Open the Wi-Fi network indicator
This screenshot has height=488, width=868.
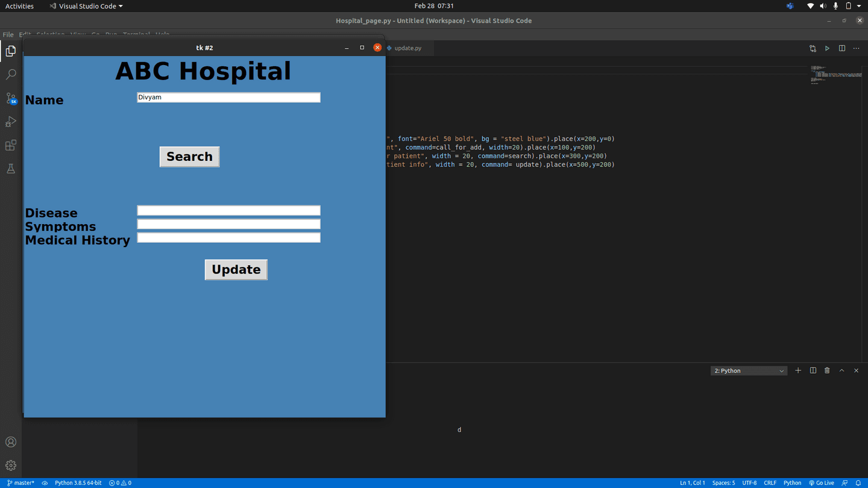point(810,6)
